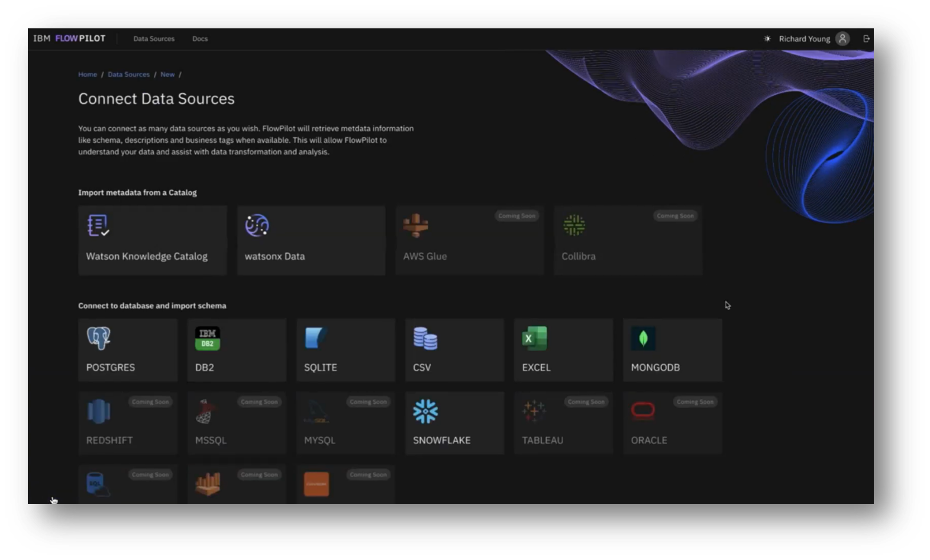
Task: Select the Excel icon
Action: pos(534,338)
